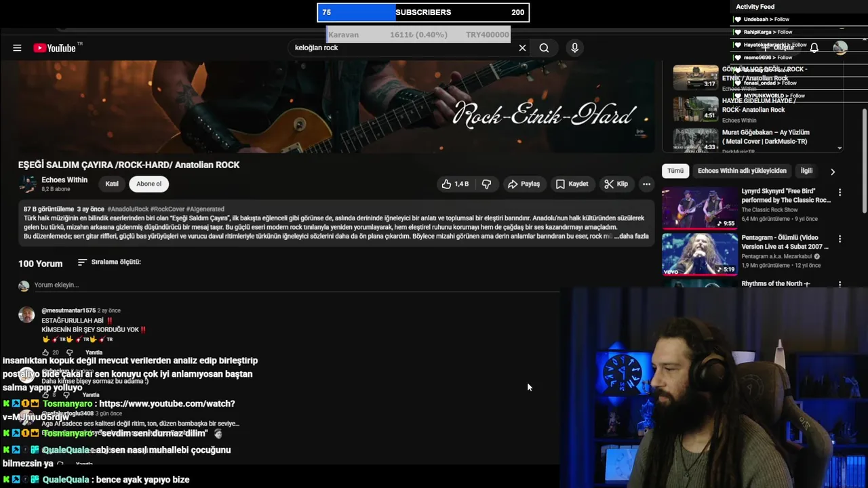Share the video via Paylaş
Viewport: 868px width, 488px height.
[x=524, y=184]
